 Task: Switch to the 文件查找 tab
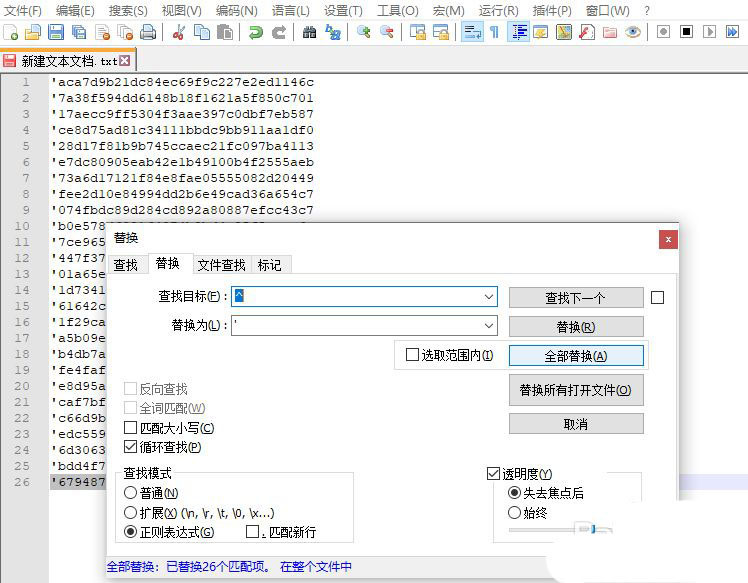221,265
